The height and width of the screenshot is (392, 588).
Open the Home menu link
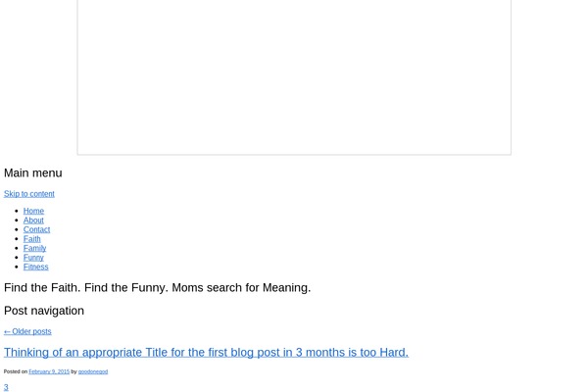(x=33, y=211)
